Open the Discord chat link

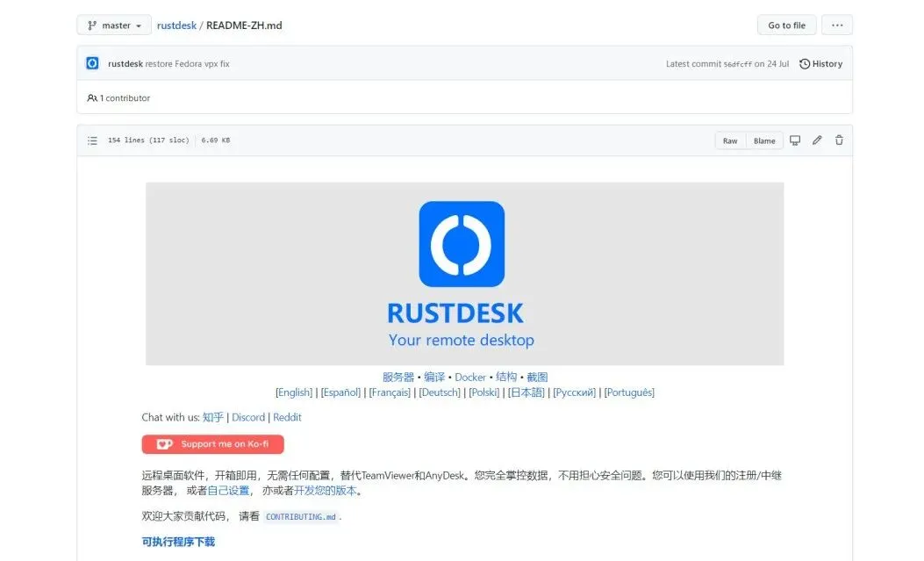coord(248,417)
